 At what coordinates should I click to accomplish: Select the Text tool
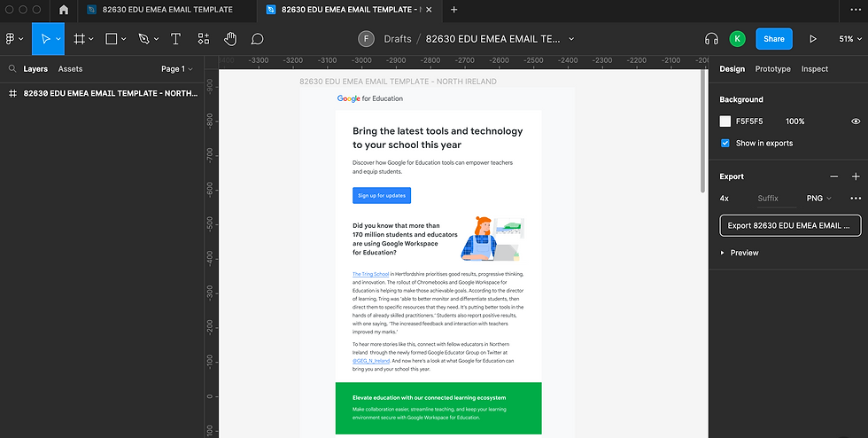[x=175, y=39]
